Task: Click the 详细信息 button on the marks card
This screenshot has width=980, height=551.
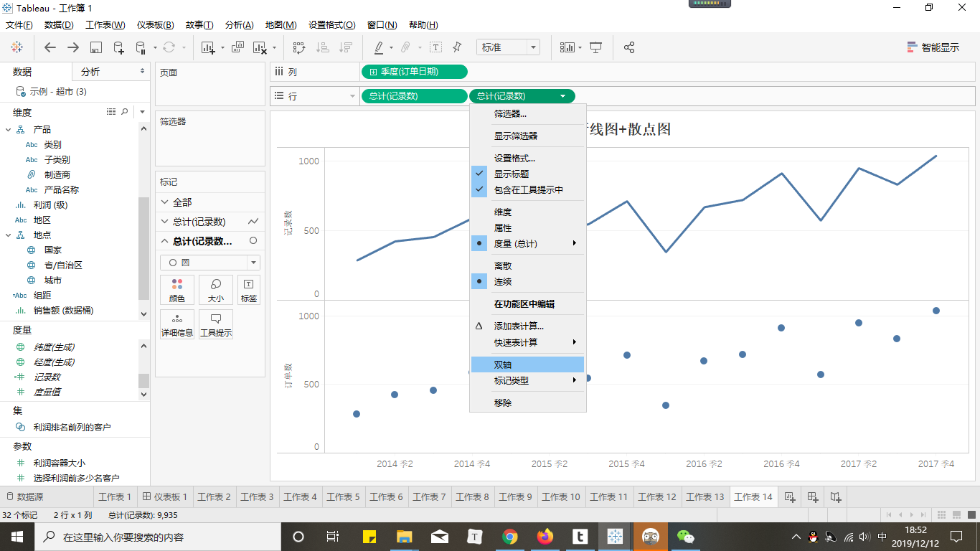Action: [x=177, y=324]
